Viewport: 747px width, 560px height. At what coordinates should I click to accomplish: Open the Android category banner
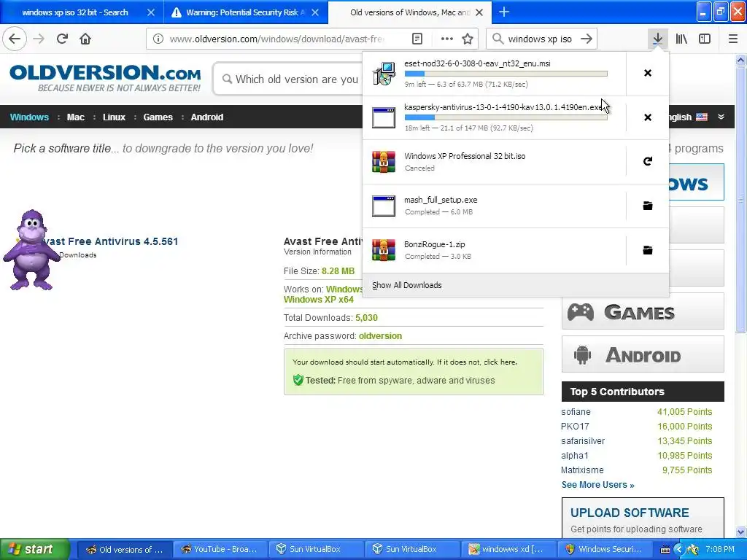643,355
